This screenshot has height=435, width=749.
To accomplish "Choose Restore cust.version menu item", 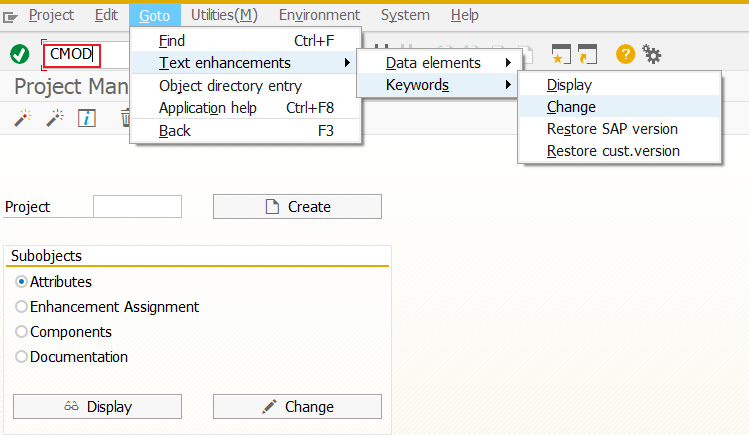I will pos(620,150).
